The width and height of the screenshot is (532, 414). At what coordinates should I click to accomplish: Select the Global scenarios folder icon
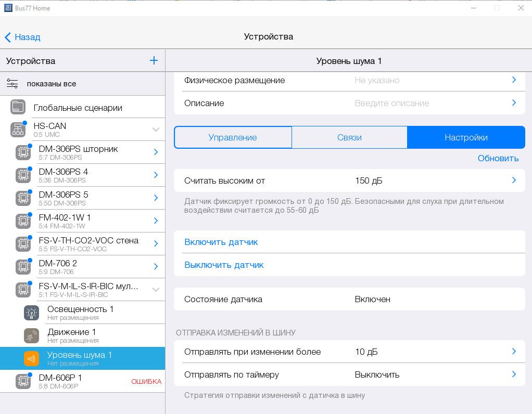[18, 108]
